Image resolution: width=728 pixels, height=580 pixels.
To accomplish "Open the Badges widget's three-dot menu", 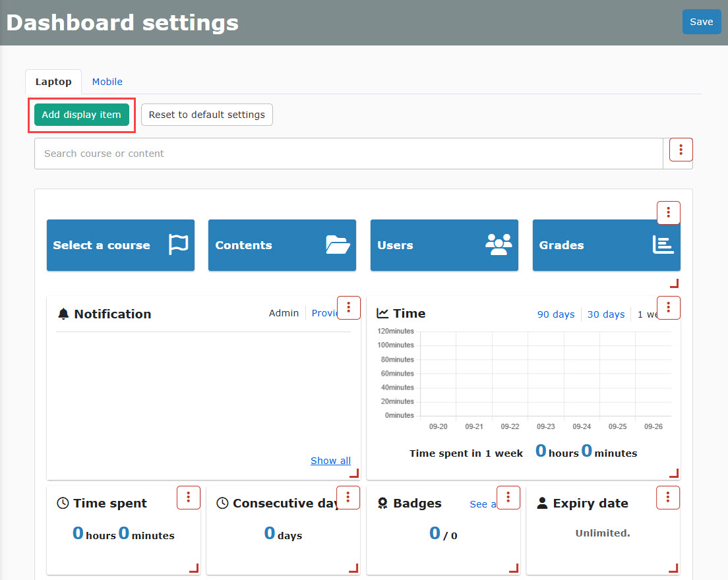I will click(x=508, y=498).
